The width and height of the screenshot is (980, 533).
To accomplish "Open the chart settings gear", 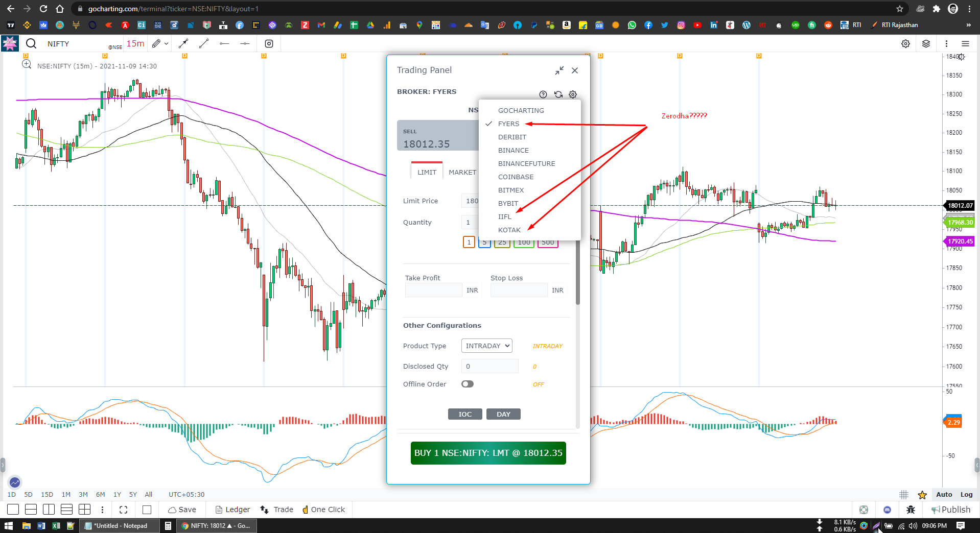I will tap(906, 43).
